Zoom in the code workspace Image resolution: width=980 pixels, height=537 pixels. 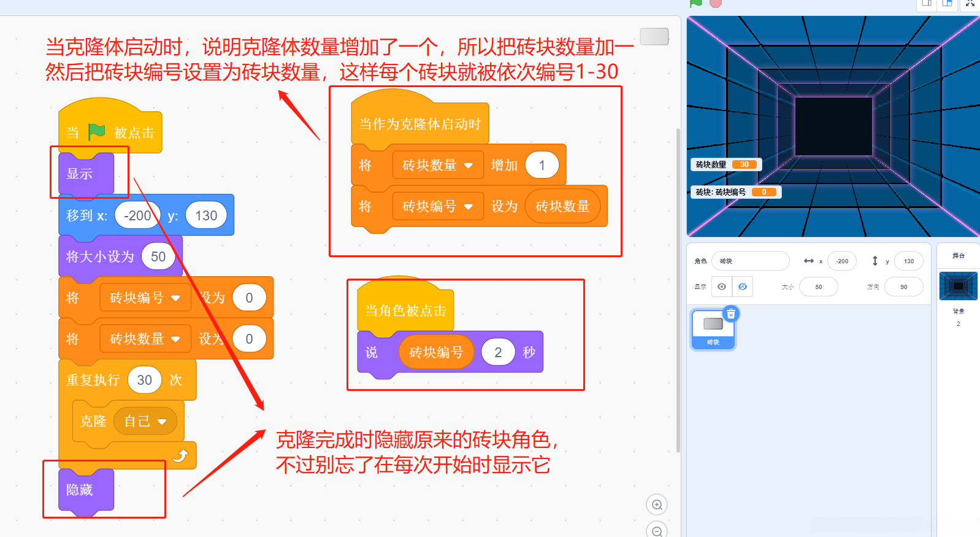pos(657,505)
